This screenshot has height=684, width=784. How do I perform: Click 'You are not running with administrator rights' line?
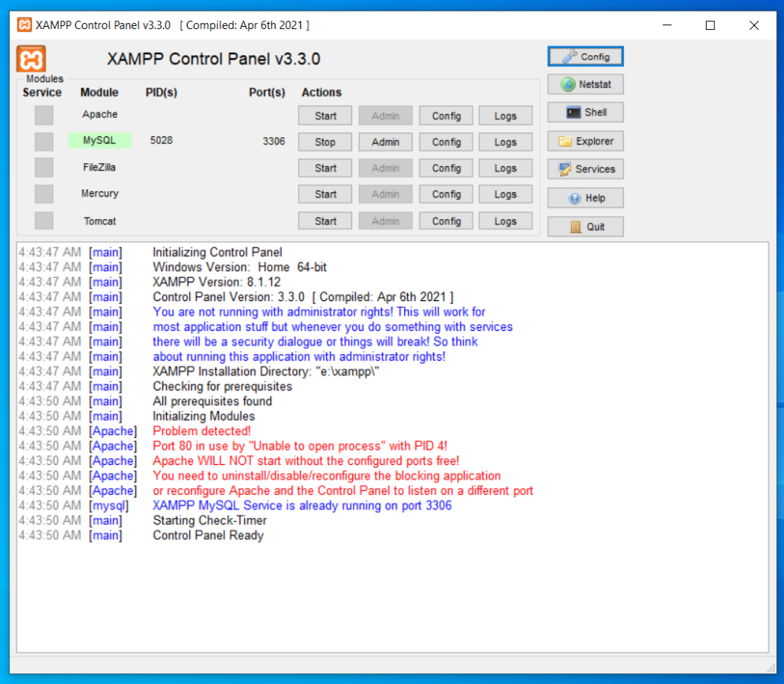coord(319,312)
